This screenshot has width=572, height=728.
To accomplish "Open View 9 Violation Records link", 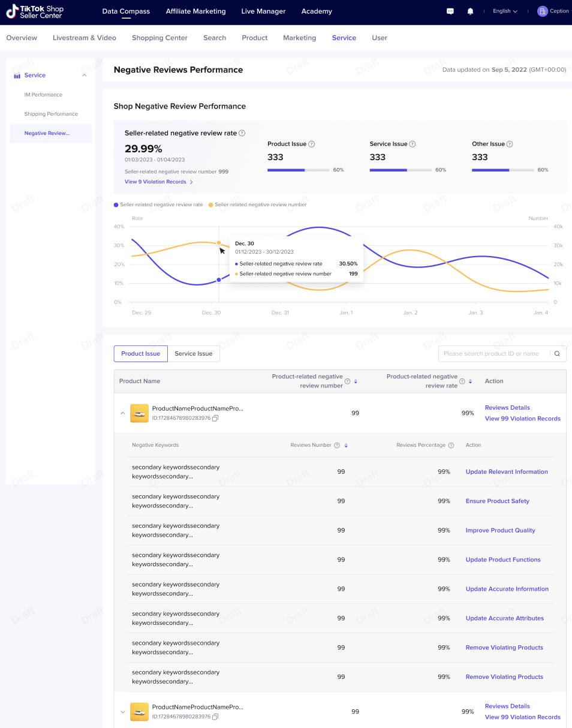I will (x=158, y=182).
